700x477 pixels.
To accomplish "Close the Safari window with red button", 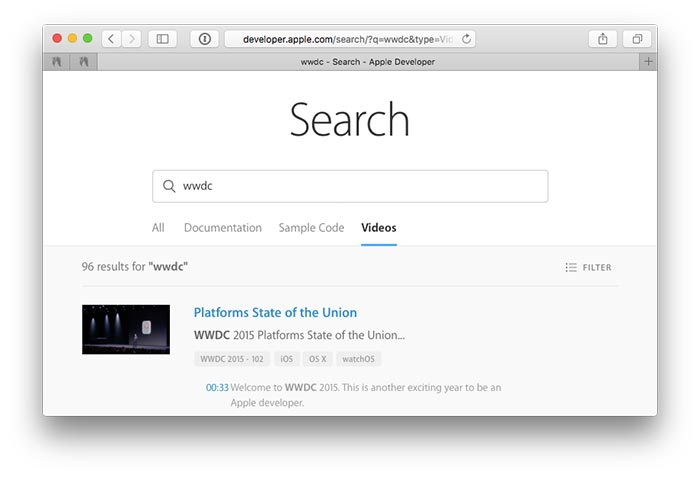I will click(57, 38).
